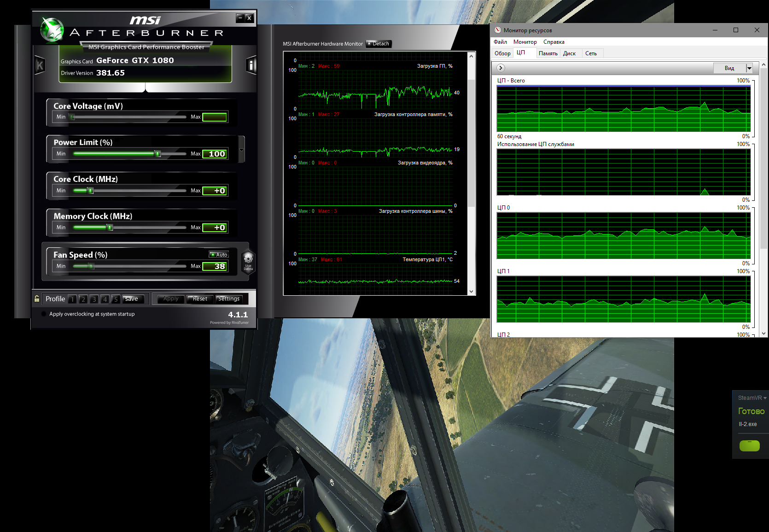The height and width of the screenshot is (532, 769).
Task: Load Afterburner profile slot 2
Action: (x=83, y=299)
